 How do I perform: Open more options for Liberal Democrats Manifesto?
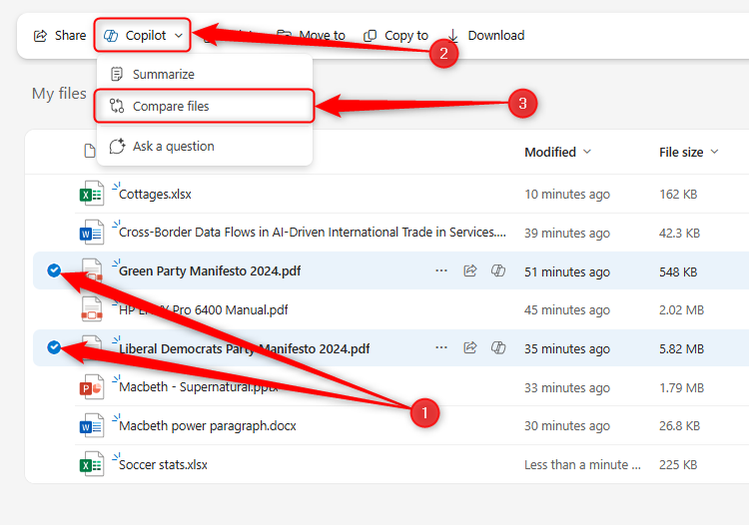coord(441,348)
